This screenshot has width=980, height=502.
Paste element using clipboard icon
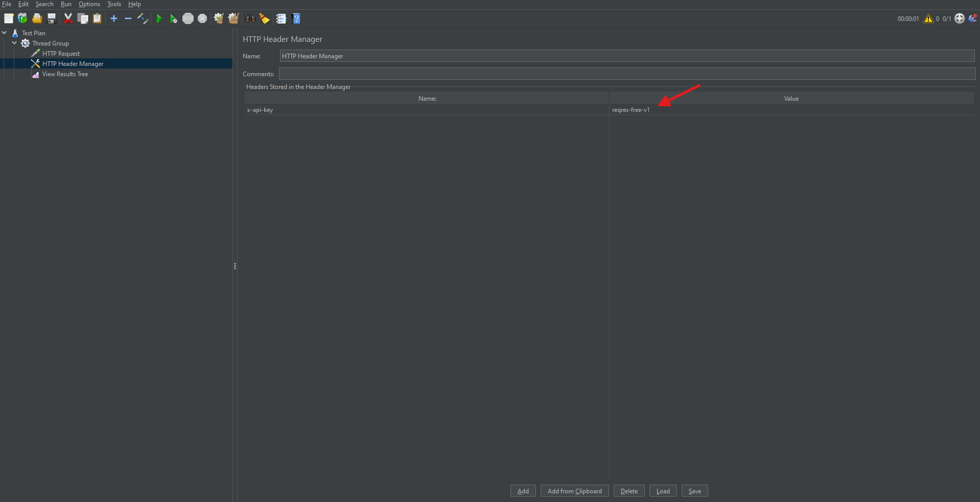[97, 18]
